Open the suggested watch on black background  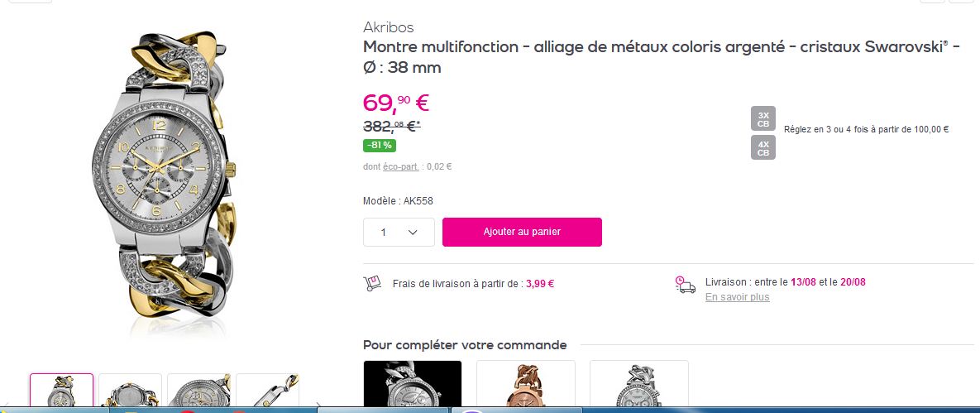coord(413,385)
